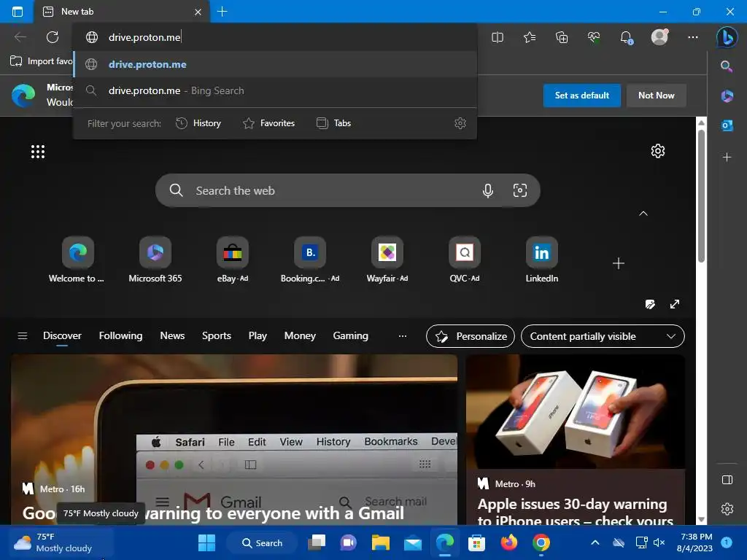The height and width of the screenshot is (560, 747).
Task: Open Windows Start menu
Action: [206, 542]
